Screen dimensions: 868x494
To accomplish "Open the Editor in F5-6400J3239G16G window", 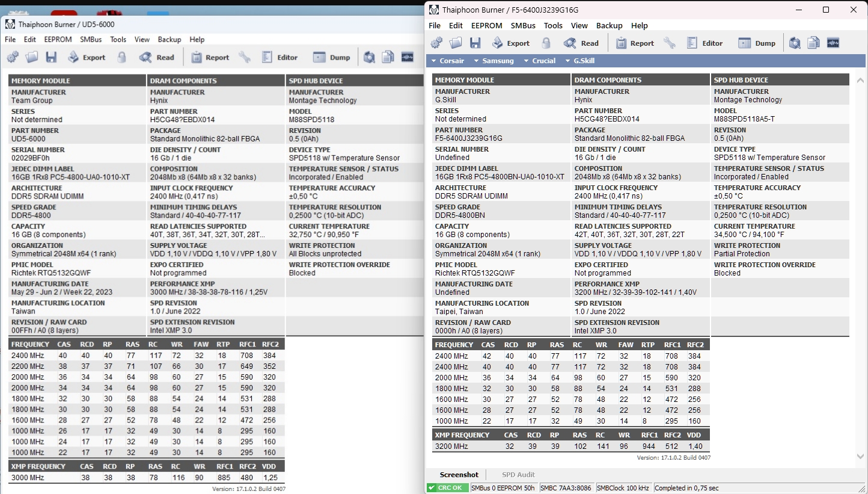I will [x=704, y=43].
